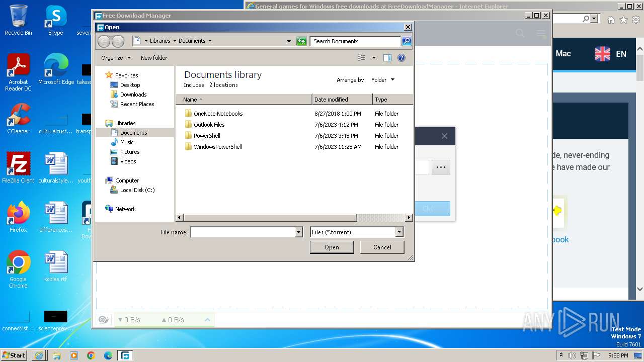This screenshot has height=362, width=644.
Task: Open Internet Explorer Tools gear icon
Action: 635,20
